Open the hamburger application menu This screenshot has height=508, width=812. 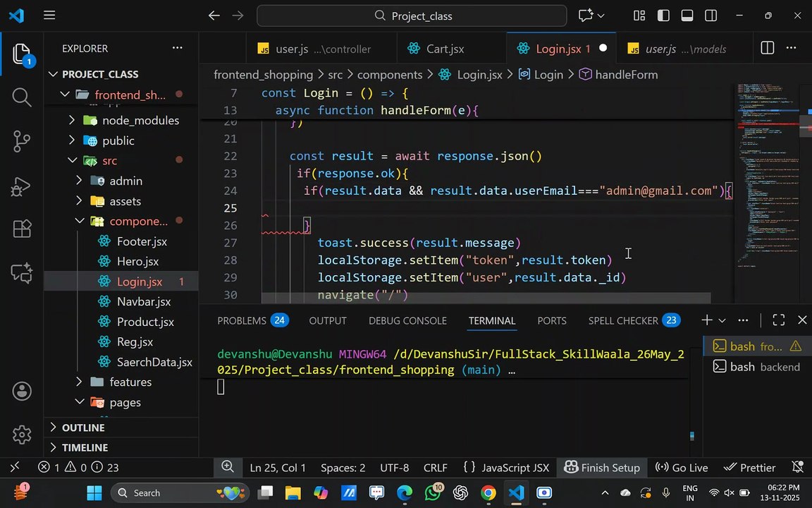coord(49,15)
